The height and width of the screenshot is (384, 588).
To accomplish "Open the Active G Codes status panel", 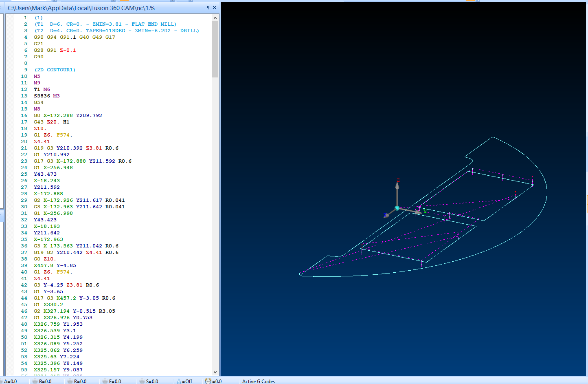I will click(258, 381).
